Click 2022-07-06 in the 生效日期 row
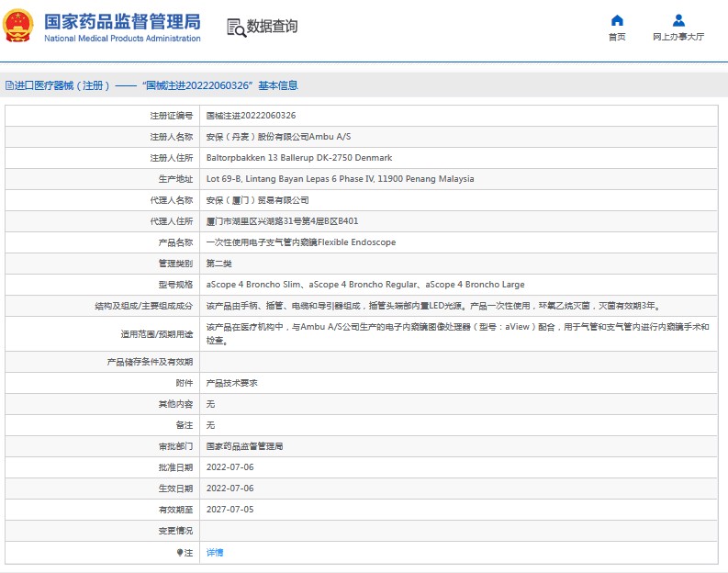 (230, 489)
